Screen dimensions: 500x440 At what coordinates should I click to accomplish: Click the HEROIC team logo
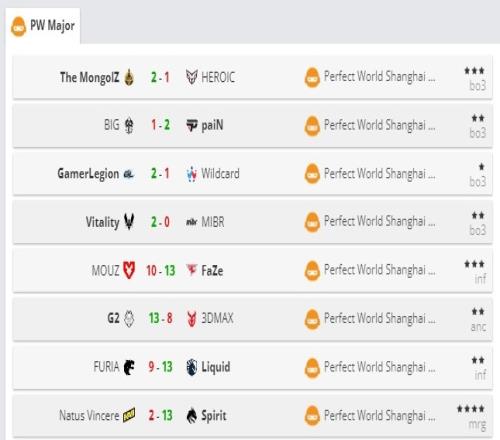(192, 77)
